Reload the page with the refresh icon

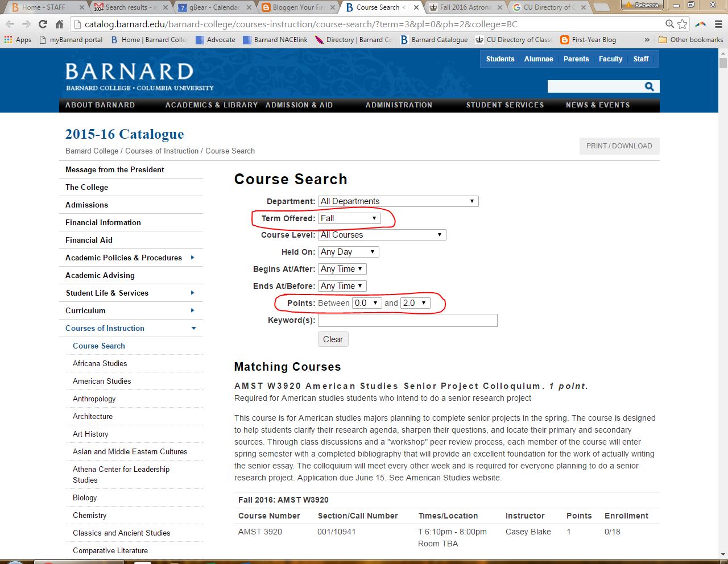point(43,24)
